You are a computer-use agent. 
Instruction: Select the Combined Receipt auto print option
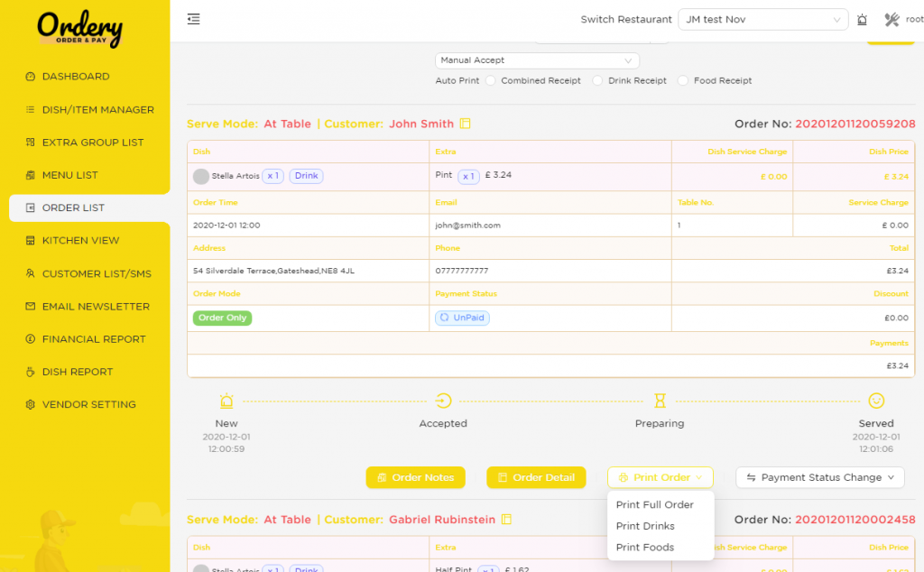[x=490, y=80]
